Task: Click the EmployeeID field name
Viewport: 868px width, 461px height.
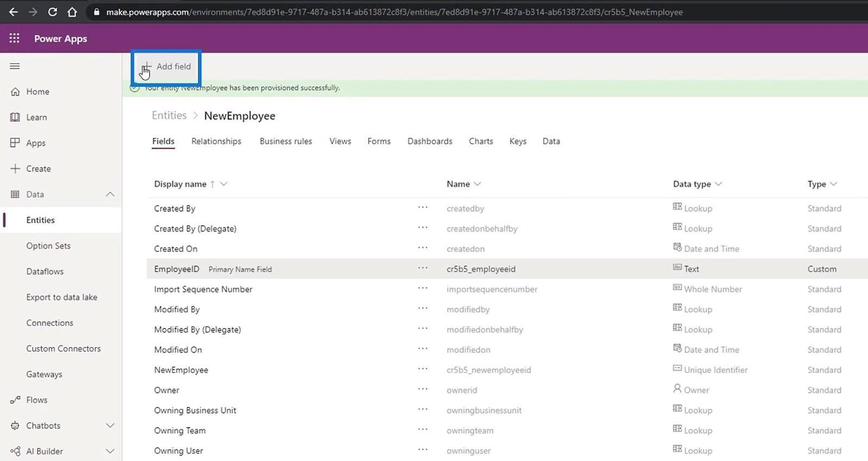Action: tap(176, 269)
